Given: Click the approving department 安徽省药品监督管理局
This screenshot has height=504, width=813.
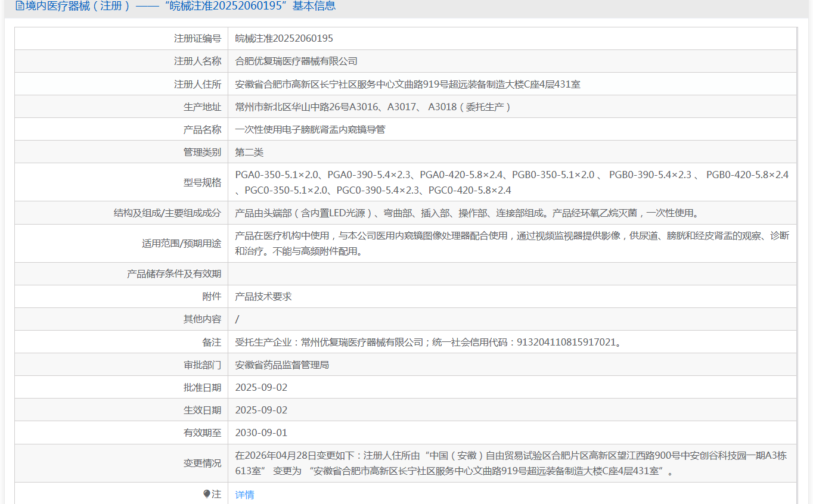Looking at the screenshot, I should pos(282,365).
